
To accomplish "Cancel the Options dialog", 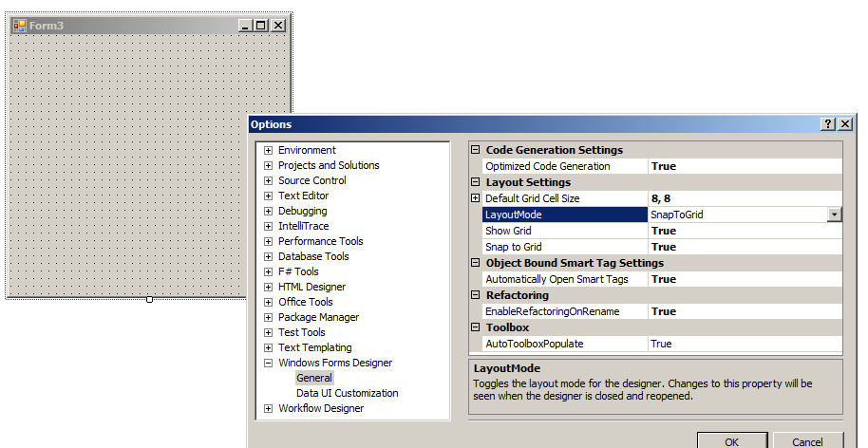I will 807,441.
